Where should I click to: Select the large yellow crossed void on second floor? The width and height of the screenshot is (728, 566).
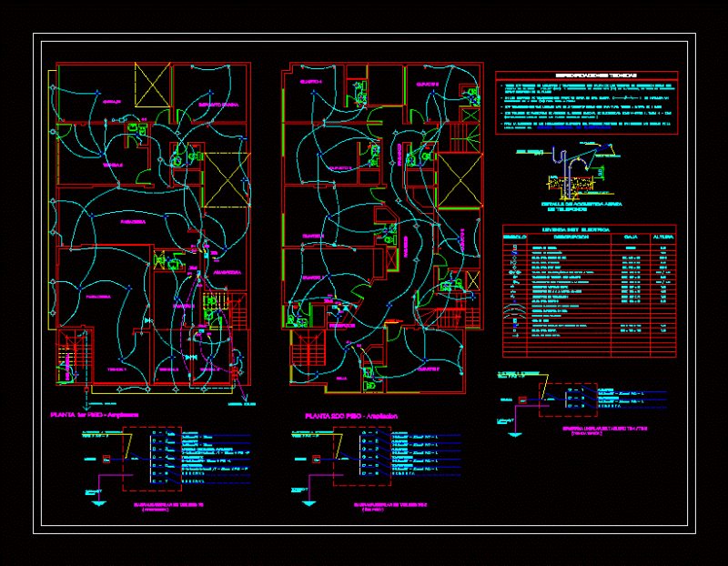[460, 179]
